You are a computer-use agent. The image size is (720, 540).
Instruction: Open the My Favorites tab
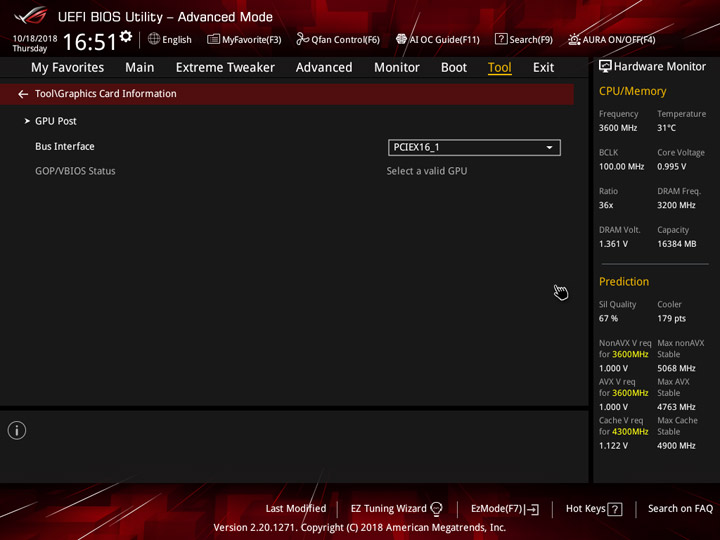point(68,68)
